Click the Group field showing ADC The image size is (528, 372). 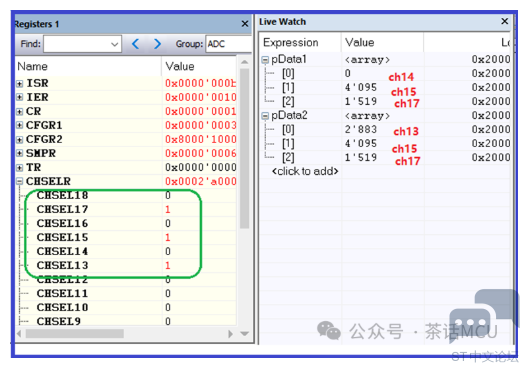point(229,44)
